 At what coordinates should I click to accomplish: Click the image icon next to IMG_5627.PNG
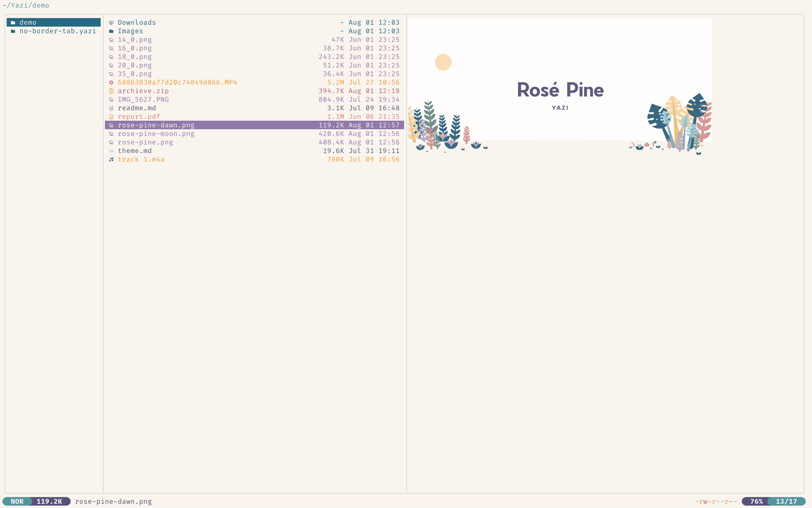pyautogui.click(x=111, y=100)
